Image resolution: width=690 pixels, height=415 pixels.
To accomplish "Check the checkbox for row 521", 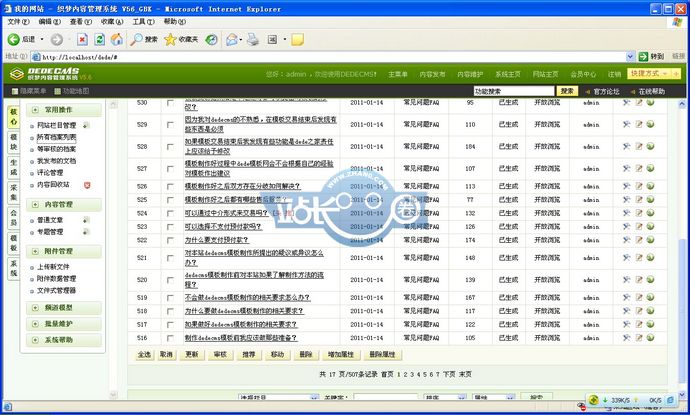I will 170,258.
